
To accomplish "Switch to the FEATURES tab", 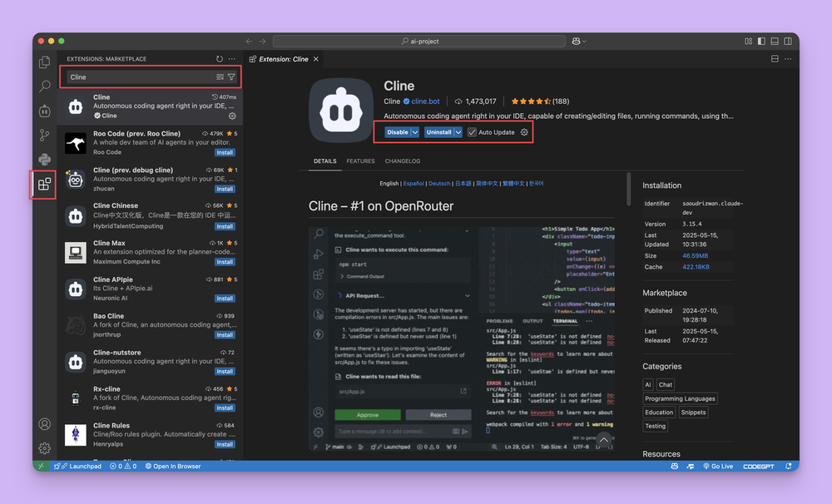I will 361,161.
